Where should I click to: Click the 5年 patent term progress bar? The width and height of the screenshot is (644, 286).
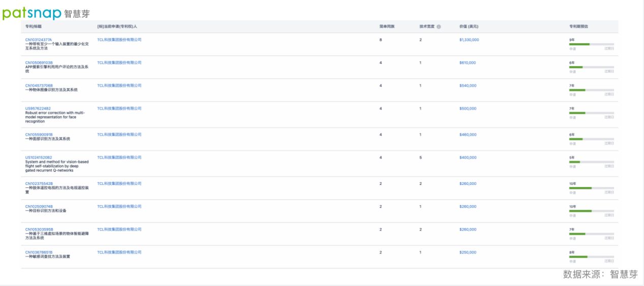(x=592, y=162)
